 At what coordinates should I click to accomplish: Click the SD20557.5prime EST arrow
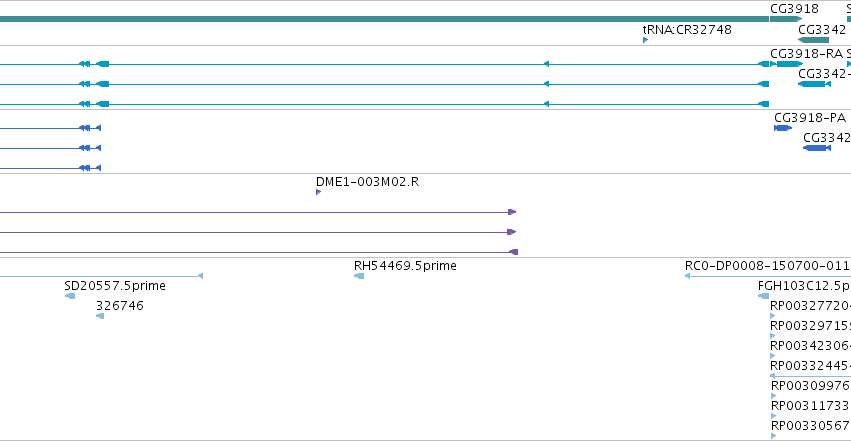(70, 296)
